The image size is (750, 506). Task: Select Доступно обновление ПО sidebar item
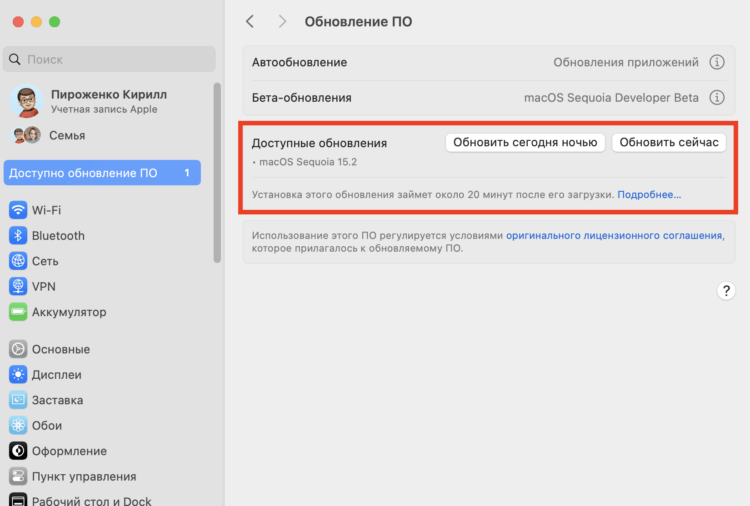pyautogui.click(x=102, y=173)
